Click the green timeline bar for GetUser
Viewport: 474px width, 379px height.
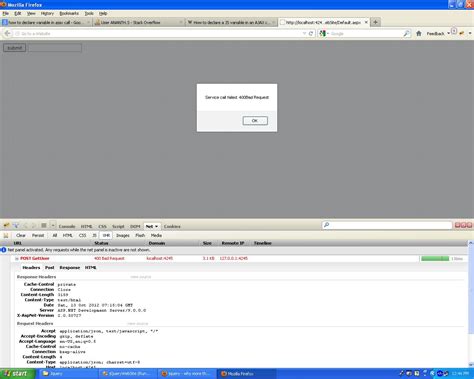click(x=435, y=259)
